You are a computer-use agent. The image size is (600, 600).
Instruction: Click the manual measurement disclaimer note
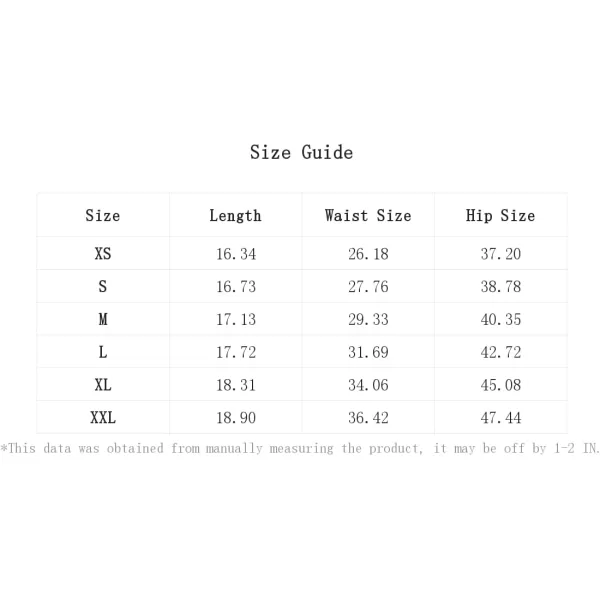click(x=300, y=448)
